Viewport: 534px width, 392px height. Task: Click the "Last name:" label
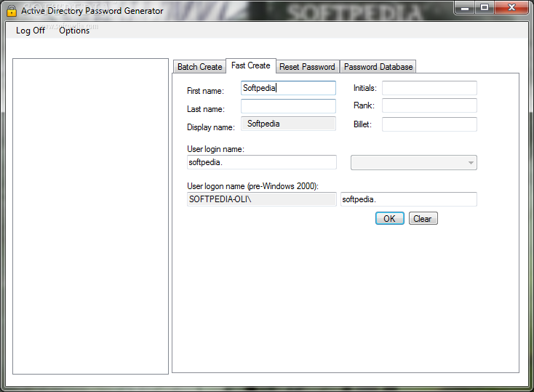click(206, 109)
